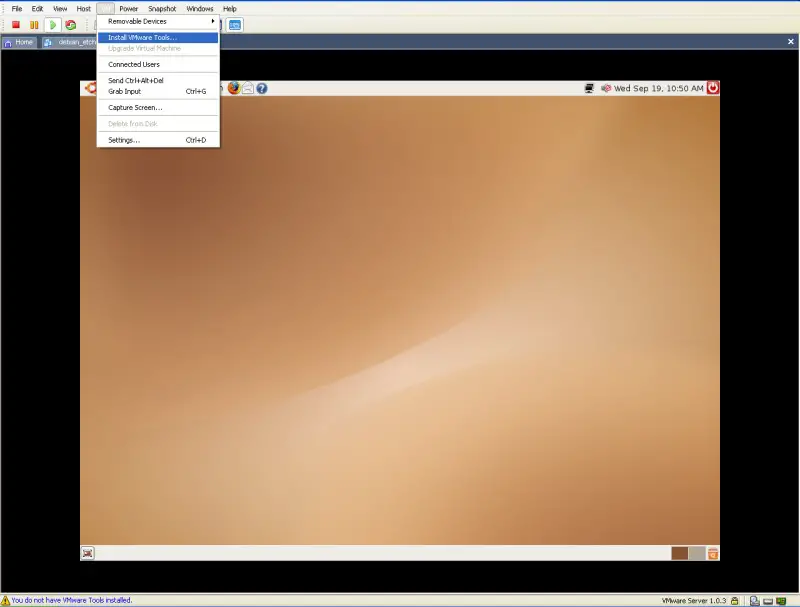Suspend the virtual machine

click(x=33, y=24)
